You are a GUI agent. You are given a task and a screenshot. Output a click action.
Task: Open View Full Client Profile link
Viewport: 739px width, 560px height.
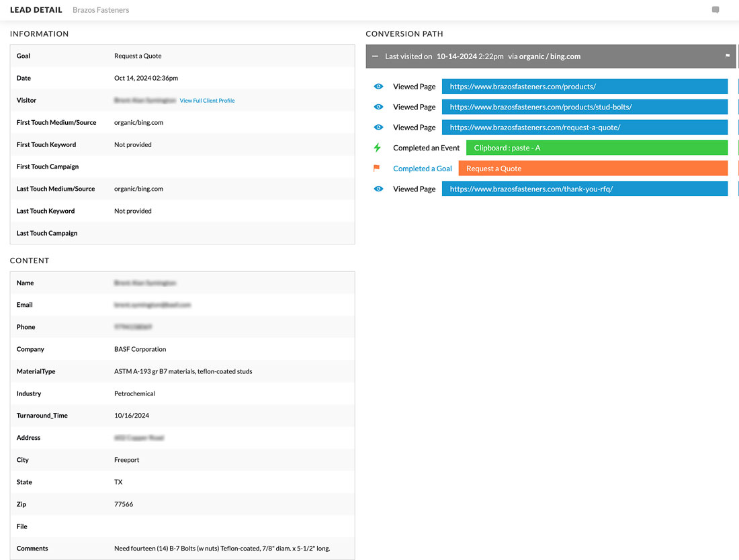(x=207, y=101)
